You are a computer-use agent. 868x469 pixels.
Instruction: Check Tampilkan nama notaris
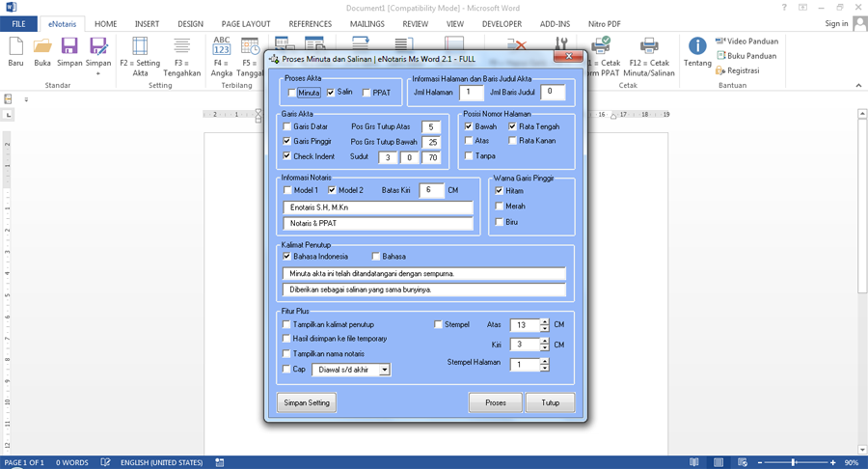point(286,353)
